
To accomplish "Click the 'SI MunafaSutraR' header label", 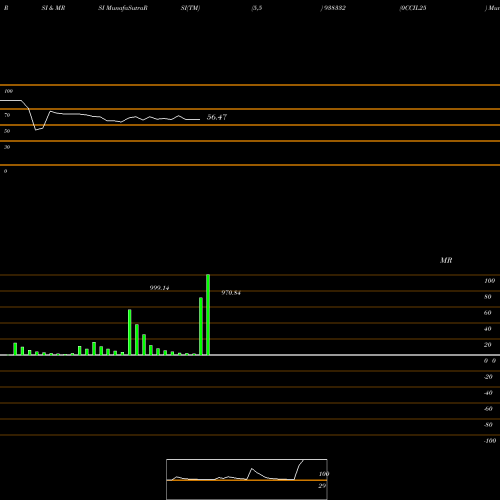I will [x=123, y=8].
